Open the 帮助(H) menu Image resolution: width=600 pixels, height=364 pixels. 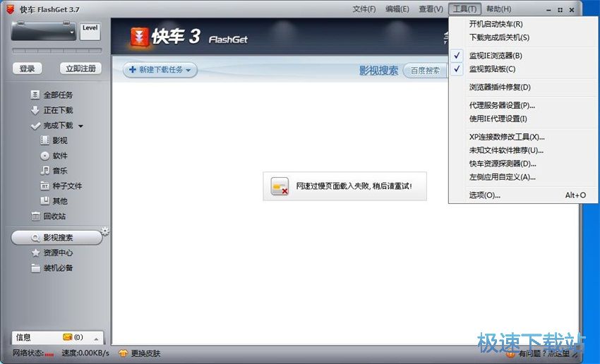click(498, 9)
